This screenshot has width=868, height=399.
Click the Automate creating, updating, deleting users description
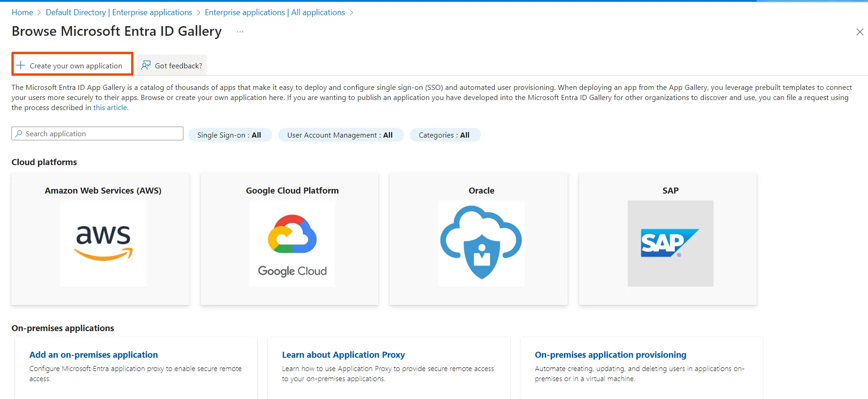(640, 373)
